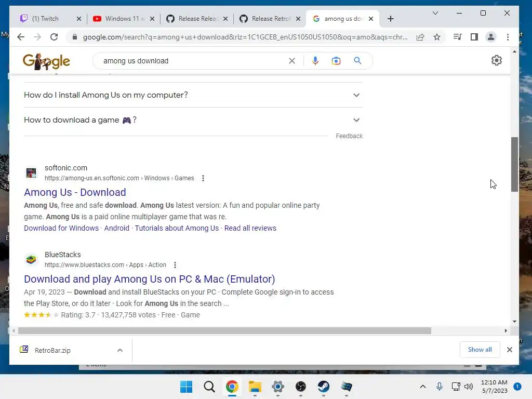
Task: Start Google voice search microphone
Action: click(315, 61)
